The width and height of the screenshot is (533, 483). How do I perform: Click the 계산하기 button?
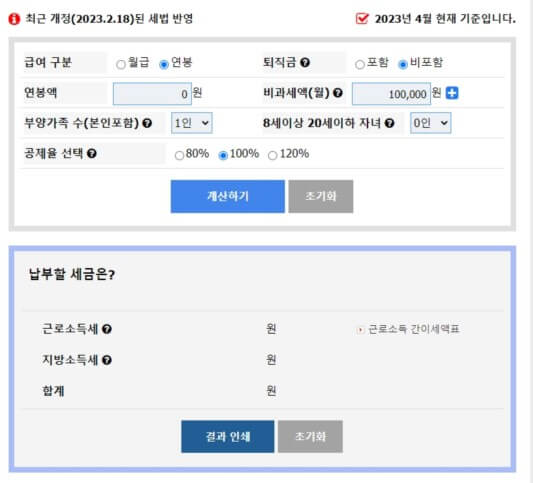tap(228, 196)
